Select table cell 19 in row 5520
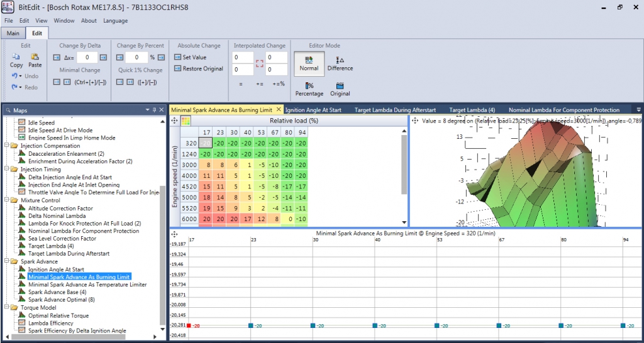Viewport: 644px width, 343px height. coord(206,208)
